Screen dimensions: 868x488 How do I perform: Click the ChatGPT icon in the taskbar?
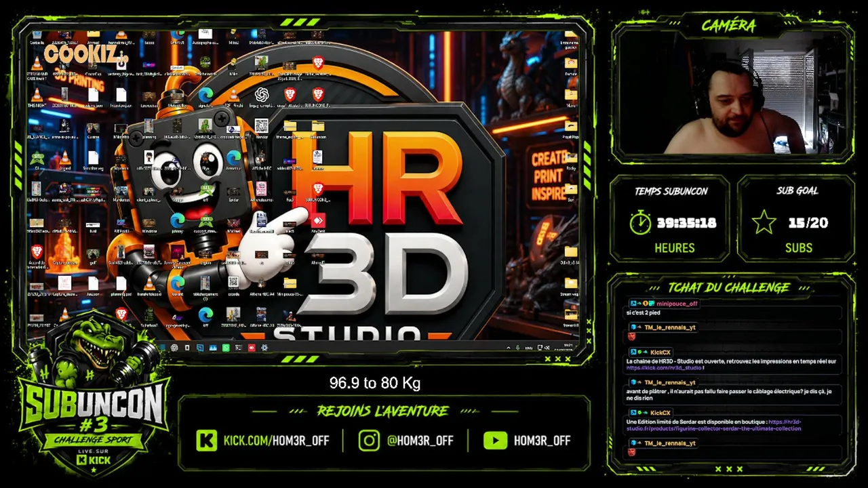(174, 348)
